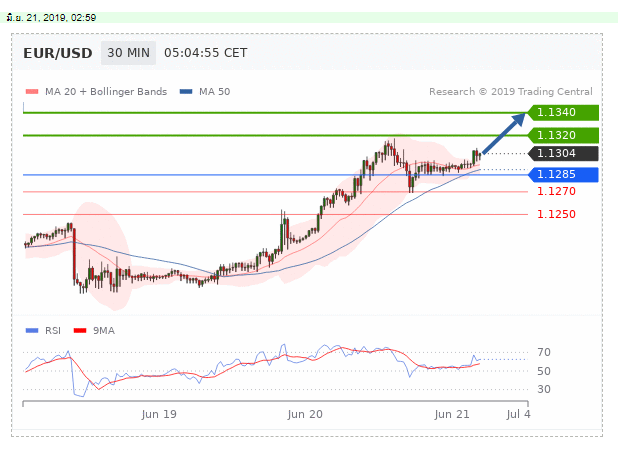Image resolution: width=618 pixels, height=452 pixels.
Task: Click the 9MA red legend swatch
Action: tap(80, 331)
